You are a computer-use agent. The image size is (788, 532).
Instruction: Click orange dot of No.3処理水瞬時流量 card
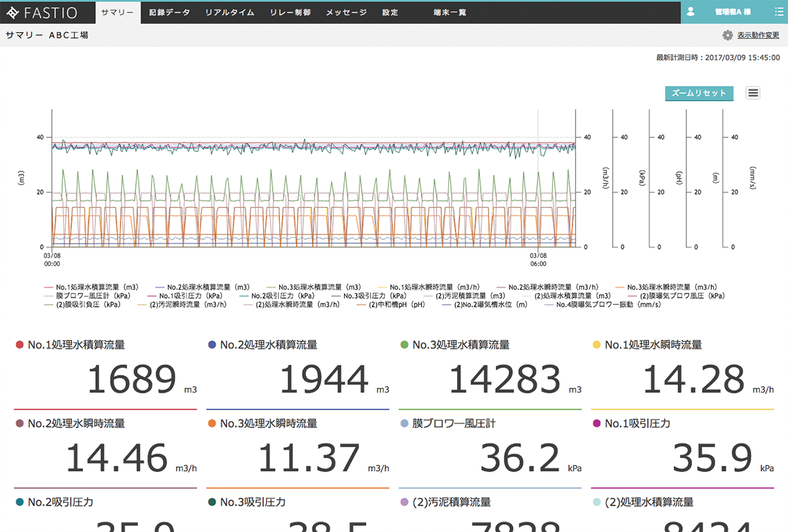(211, 424)
